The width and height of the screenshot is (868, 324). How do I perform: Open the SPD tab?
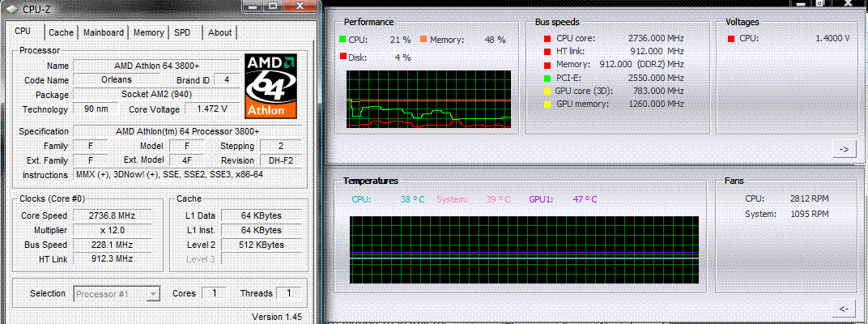pyautogui.click(x=182, y=32)
